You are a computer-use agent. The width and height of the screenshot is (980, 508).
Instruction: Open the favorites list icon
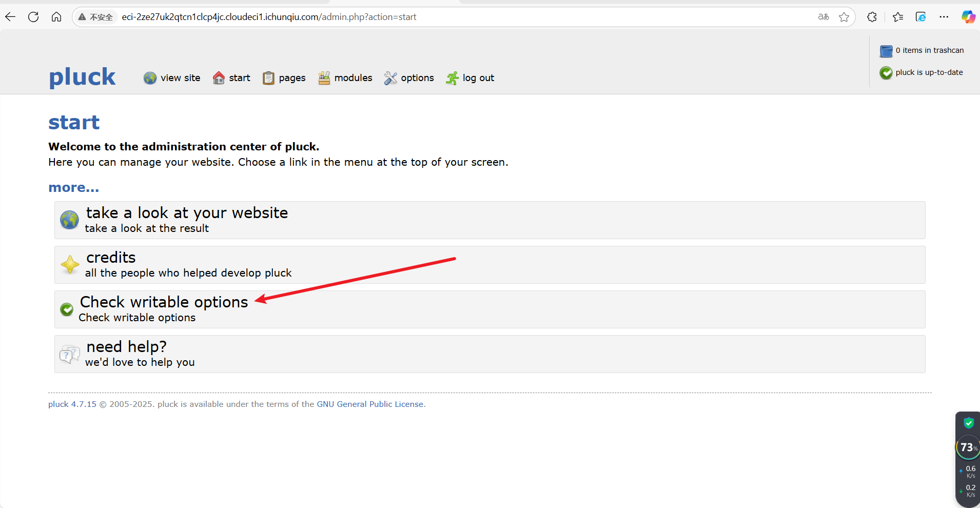[898, 17]
